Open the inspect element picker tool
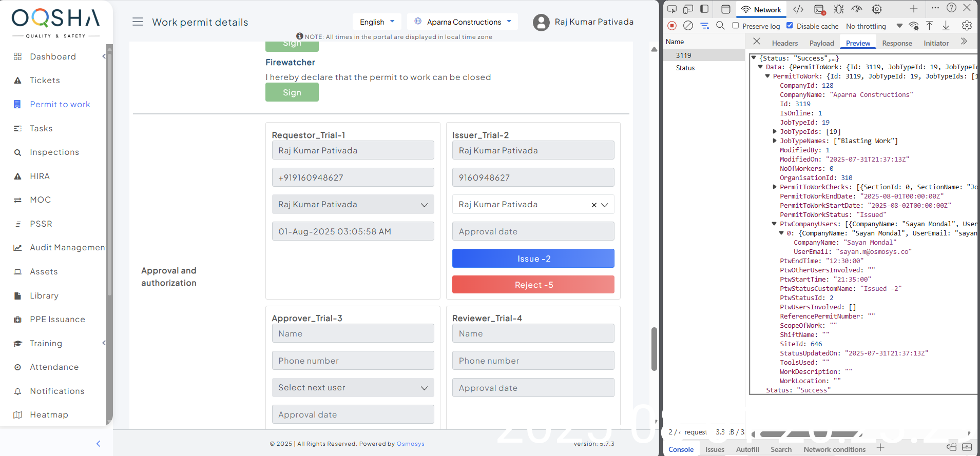The height and width of the screenshot is (456, 980). (671, 9)
